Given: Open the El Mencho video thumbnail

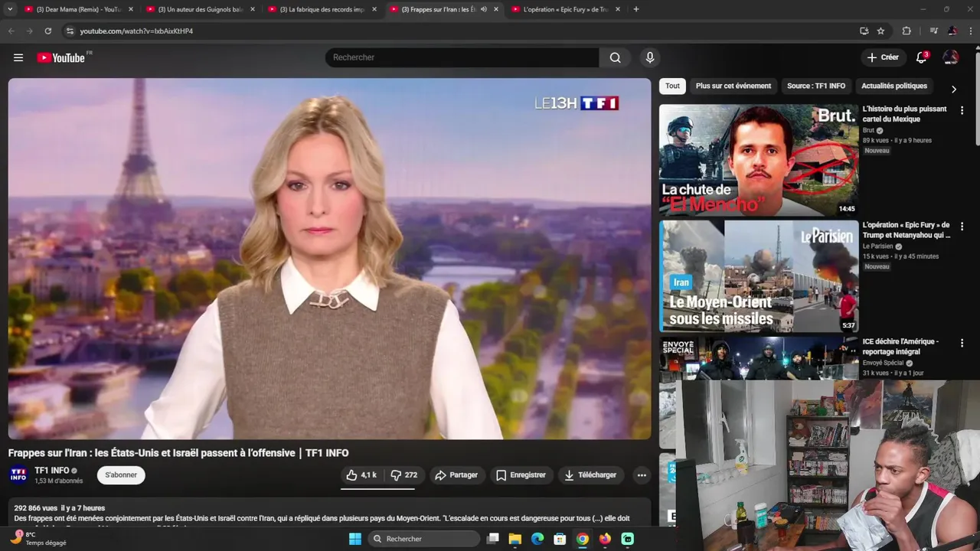Looking at the screenshot, I should [x=759, y=160].
